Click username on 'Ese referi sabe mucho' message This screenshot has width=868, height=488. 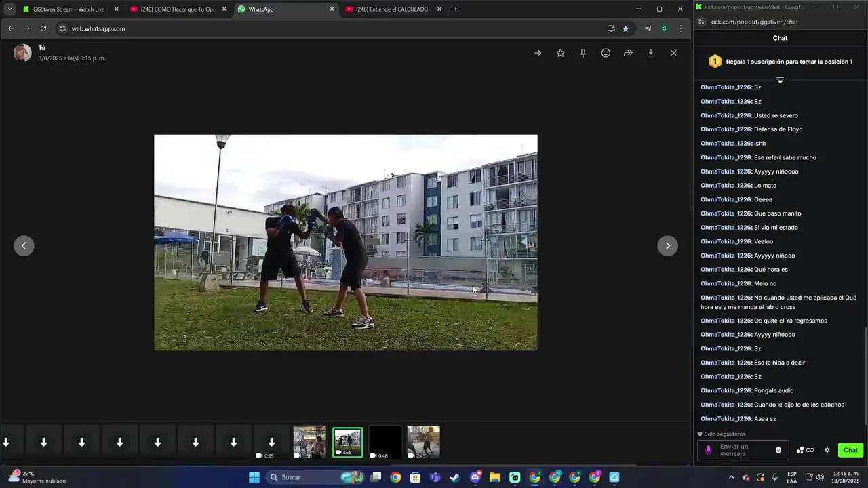click(726, 157)
